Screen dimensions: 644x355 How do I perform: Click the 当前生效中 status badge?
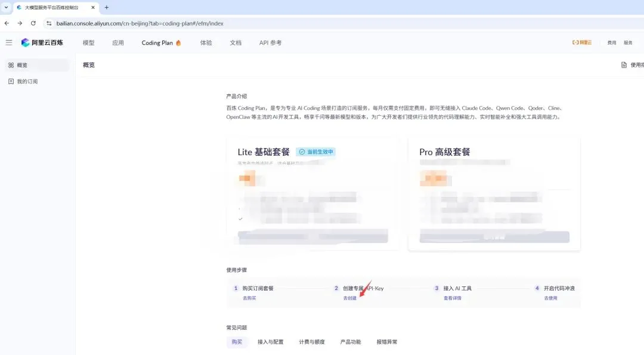[x=316, y=152]
